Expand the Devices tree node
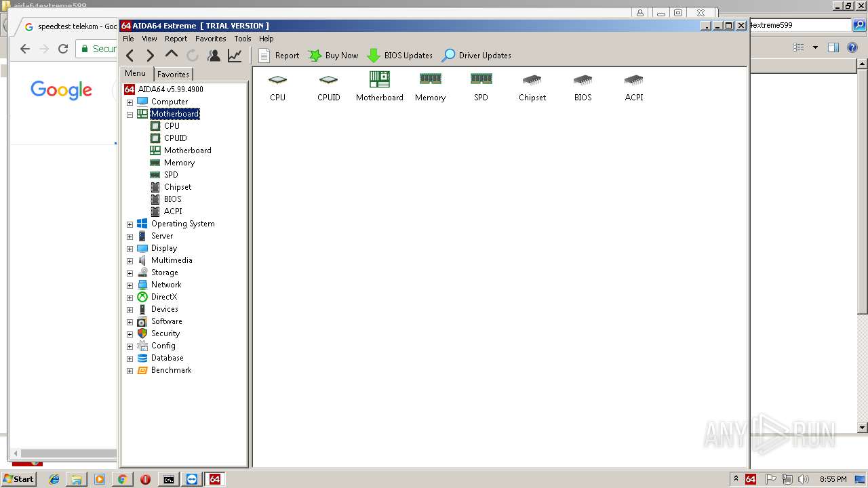The image size is (868, 488). [x=130, y=309]
